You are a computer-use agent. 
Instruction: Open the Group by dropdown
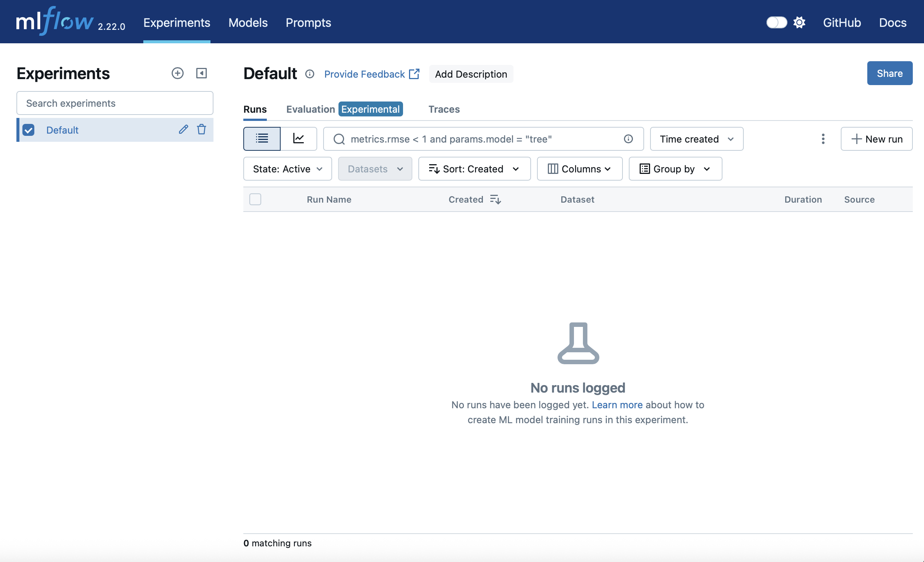point(675,169)
